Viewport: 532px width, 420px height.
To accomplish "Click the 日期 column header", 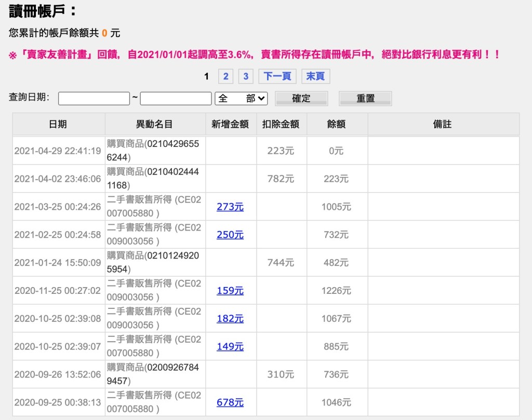I will point(58,124).
